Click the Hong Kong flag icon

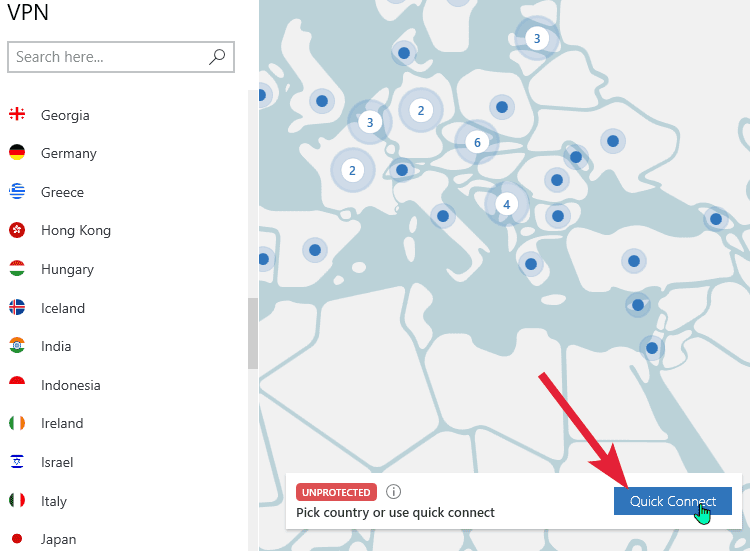click(17, 230)
